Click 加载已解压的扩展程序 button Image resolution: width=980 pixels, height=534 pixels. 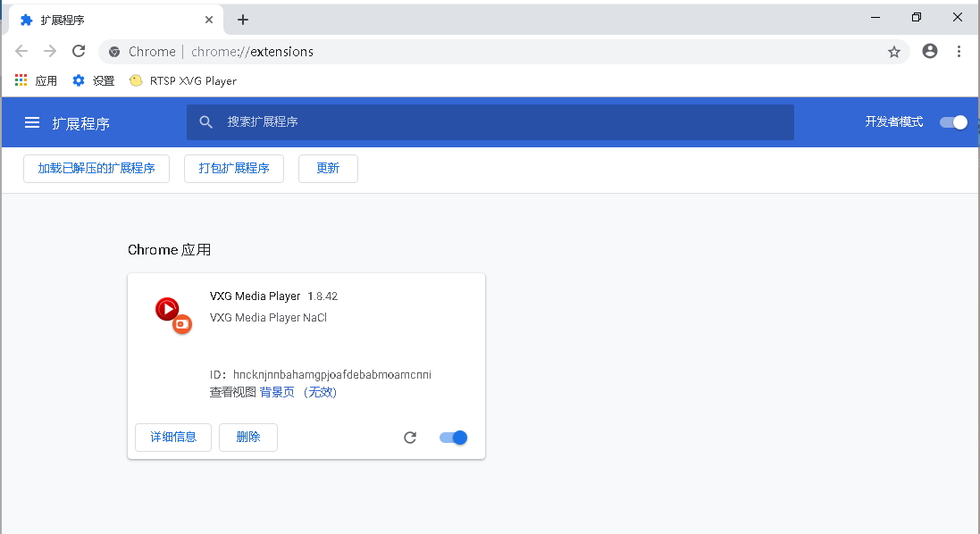(x=96, y=169)
